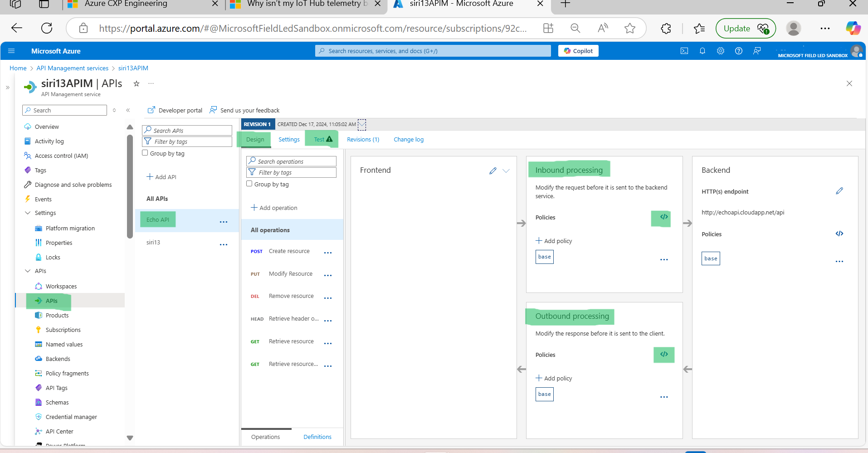Open more options next to resource title

(151, 83)
